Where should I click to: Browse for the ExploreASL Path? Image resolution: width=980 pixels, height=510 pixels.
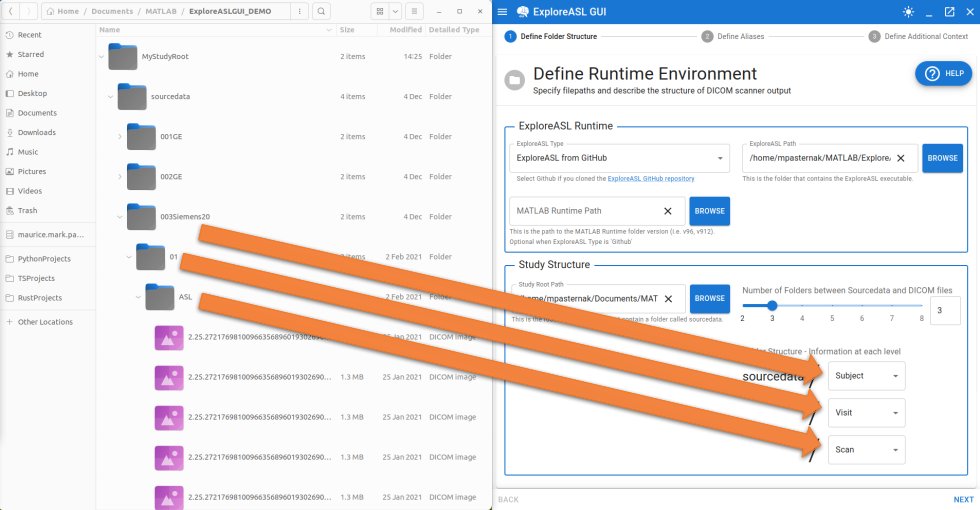click(942, 158)
